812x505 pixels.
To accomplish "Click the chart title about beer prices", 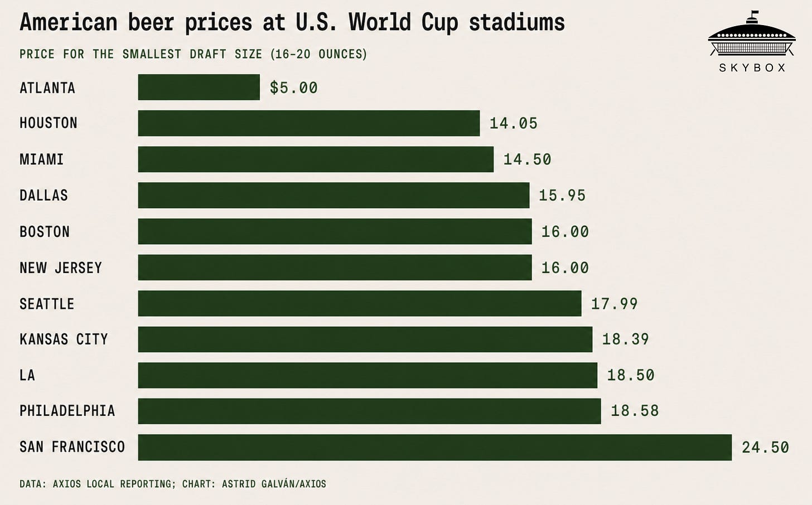I will (x=292, y=23).
